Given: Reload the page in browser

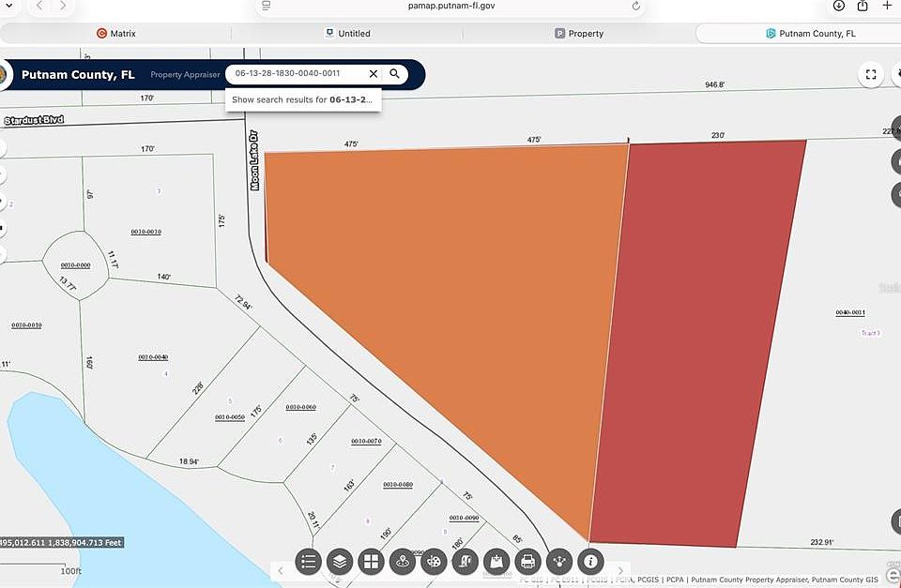Looking at the screenshot, I should point(635,6).
